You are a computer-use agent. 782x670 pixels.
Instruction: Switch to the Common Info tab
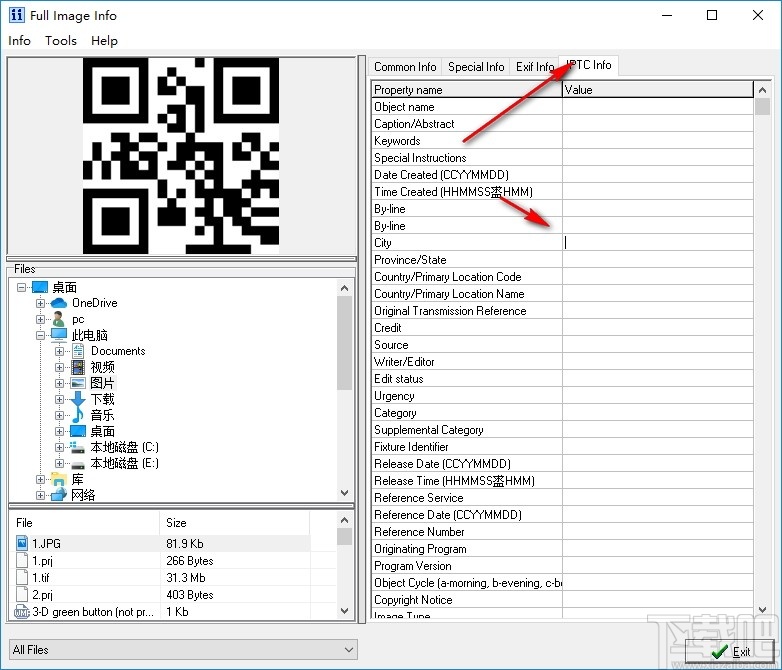pos(405,67)
